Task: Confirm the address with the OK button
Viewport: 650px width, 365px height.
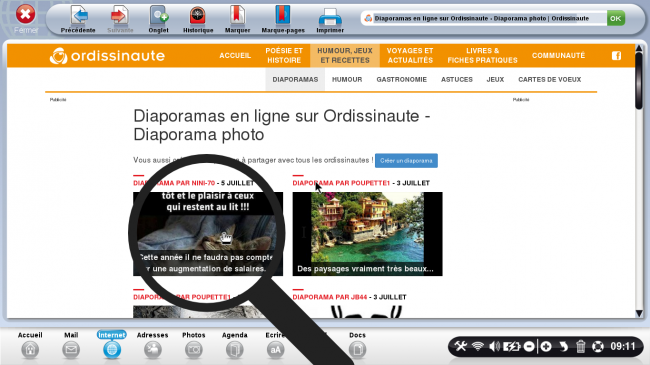Action: pos(616,18)
